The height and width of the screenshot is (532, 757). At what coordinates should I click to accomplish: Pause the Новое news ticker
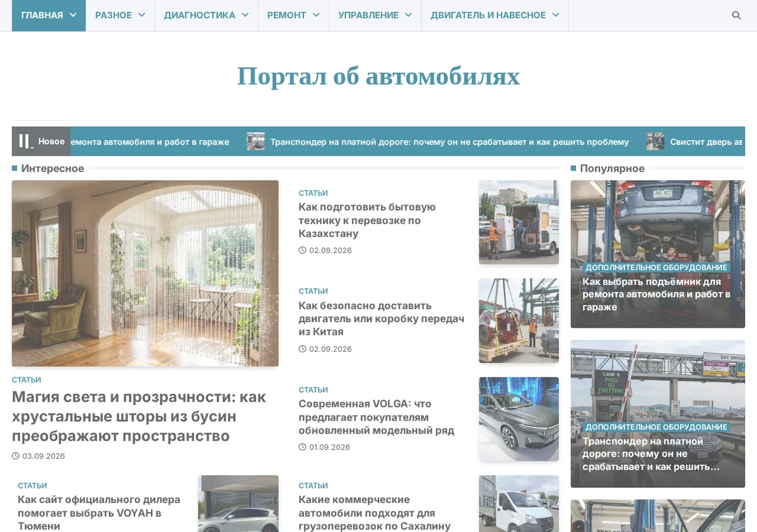click(x=25, y=141)
